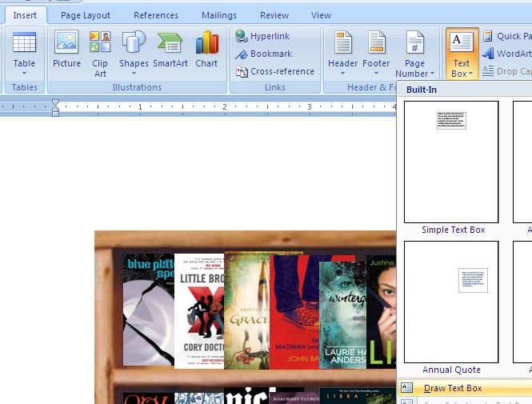532x404 pixels.
Task: Click the Cross-reference label
Action: 282,71
